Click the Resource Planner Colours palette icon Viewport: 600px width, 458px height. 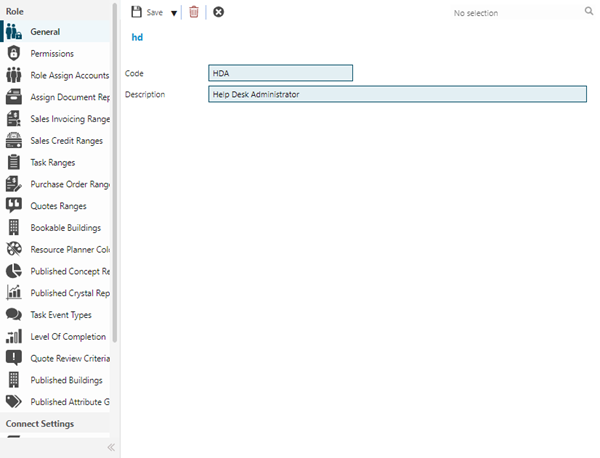click(x=14, y=249)
